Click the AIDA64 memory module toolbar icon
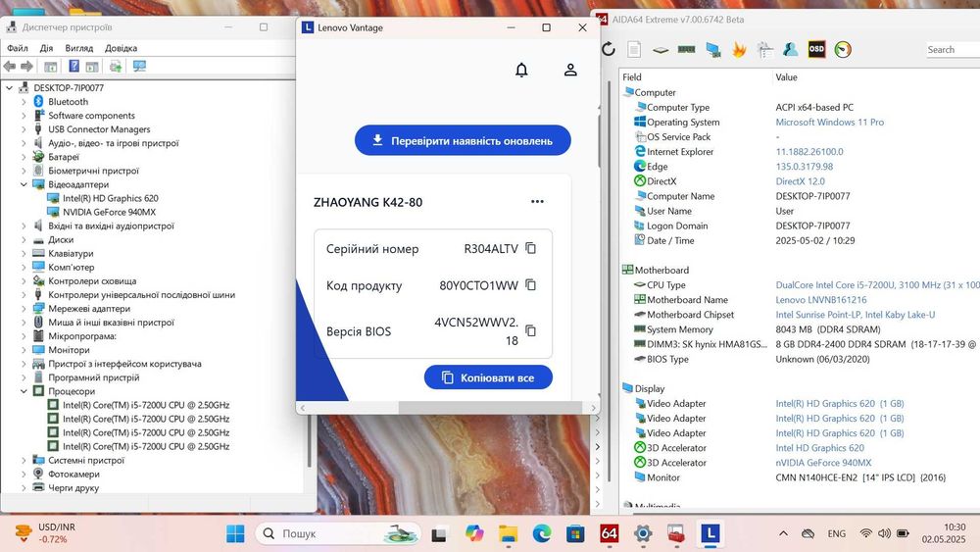Screen dimensions: 980x552 (x=686, y=49)
